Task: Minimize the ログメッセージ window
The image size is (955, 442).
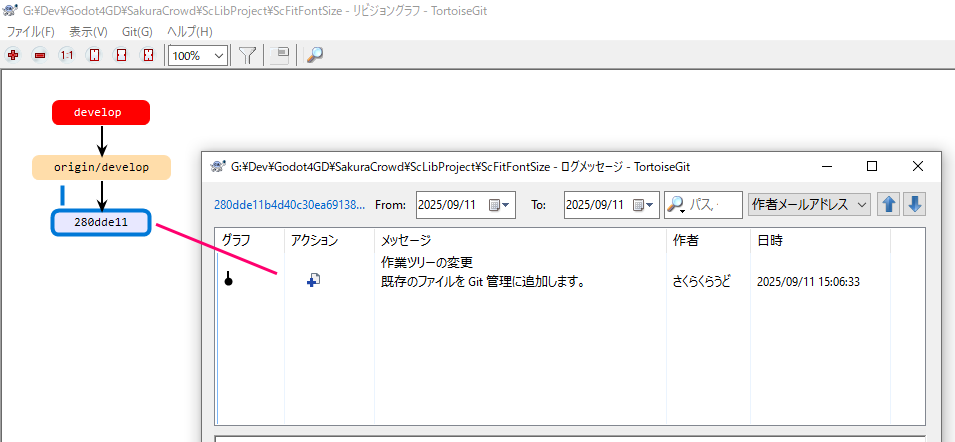Action: [x=827, y=166]
